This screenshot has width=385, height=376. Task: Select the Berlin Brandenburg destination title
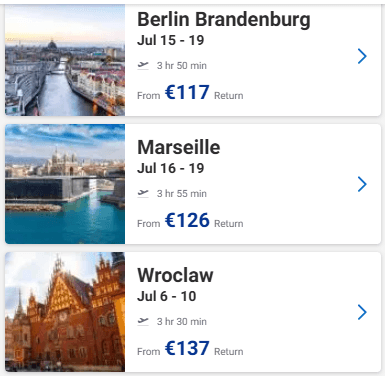tap(224, 19)
